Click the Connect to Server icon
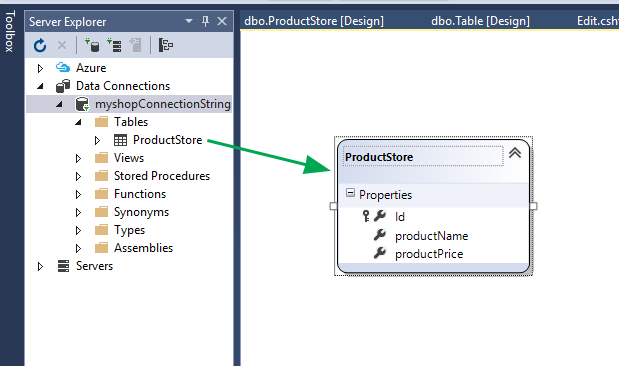The height and width of the screenshot is (366, 619). click(114, 45)
